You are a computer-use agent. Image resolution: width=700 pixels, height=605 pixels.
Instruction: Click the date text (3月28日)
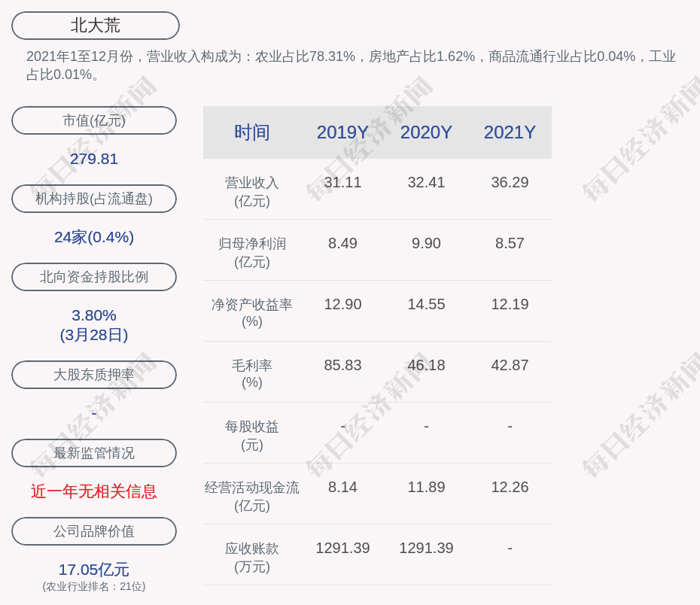pyautogui.click(x=94, y=335)
